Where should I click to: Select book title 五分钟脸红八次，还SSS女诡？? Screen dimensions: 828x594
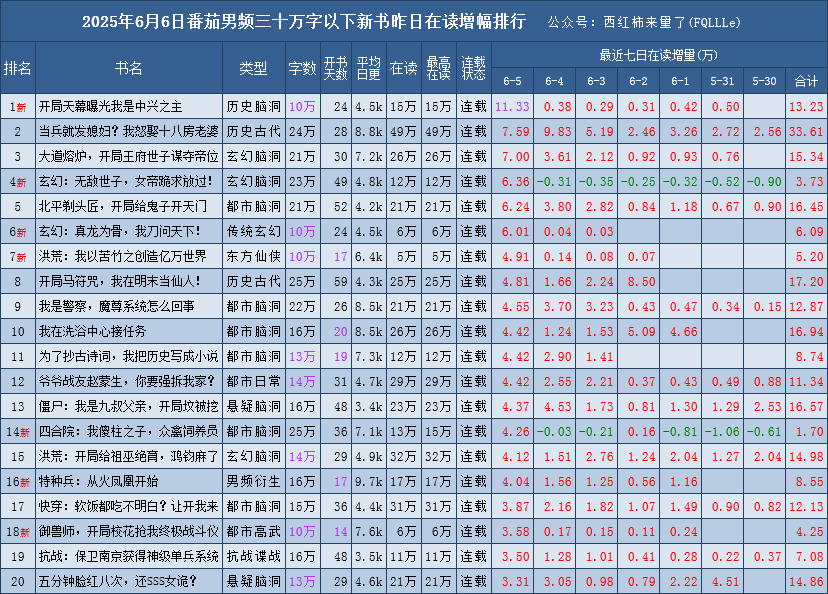click(118, 581)
